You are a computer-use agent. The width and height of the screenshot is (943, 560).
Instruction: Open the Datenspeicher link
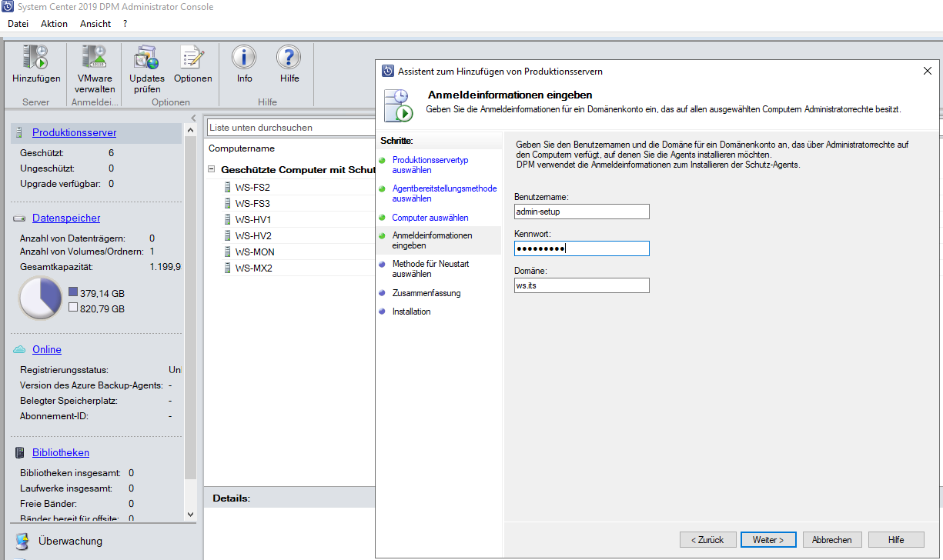pos(66,218)
